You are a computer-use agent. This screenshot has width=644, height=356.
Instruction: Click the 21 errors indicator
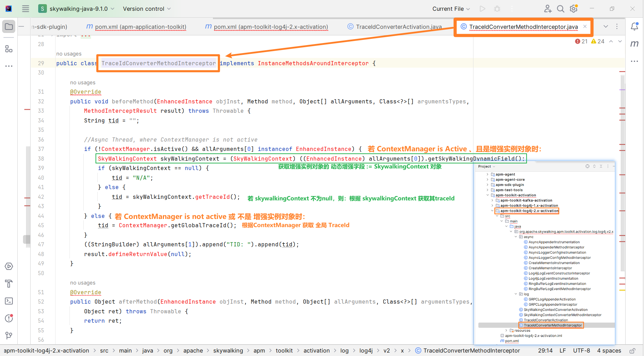click(581, 41)
